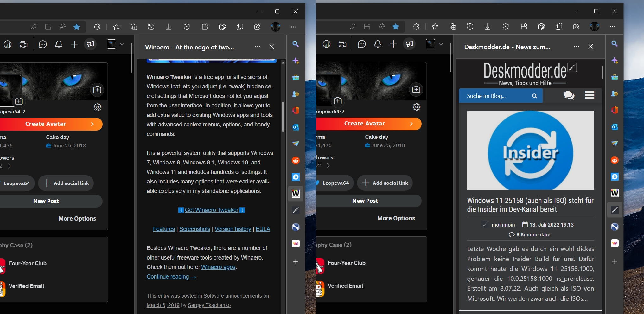Open Favorites star-list icon in left window toolbar
644x314 pixels.
pos(116,27)
